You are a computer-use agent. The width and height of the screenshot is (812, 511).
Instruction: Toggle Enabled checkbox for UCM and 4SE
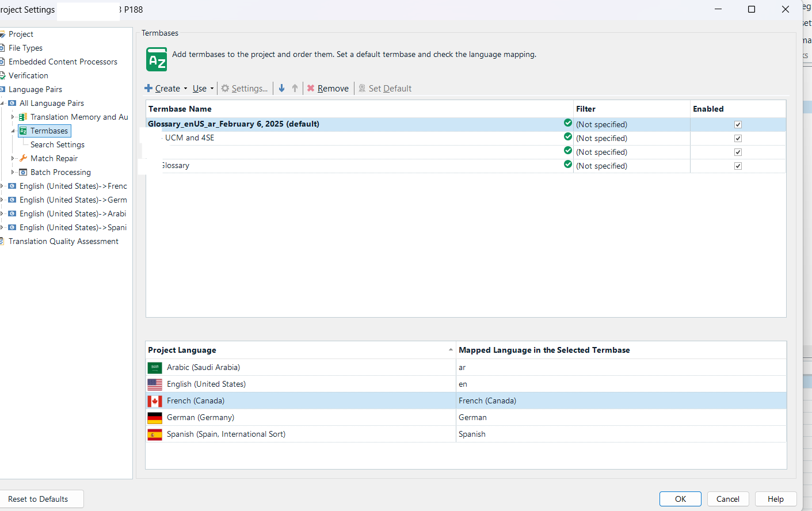click(x=738, y=138)
